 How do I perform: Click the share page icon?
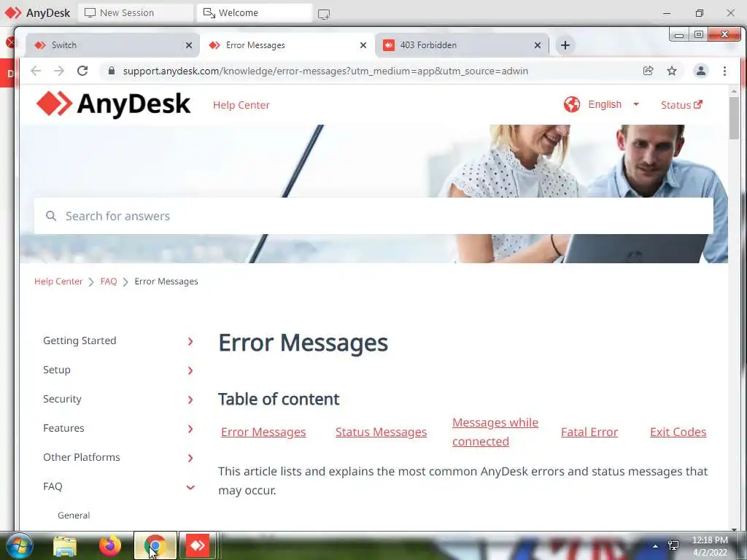click(648, 71)
